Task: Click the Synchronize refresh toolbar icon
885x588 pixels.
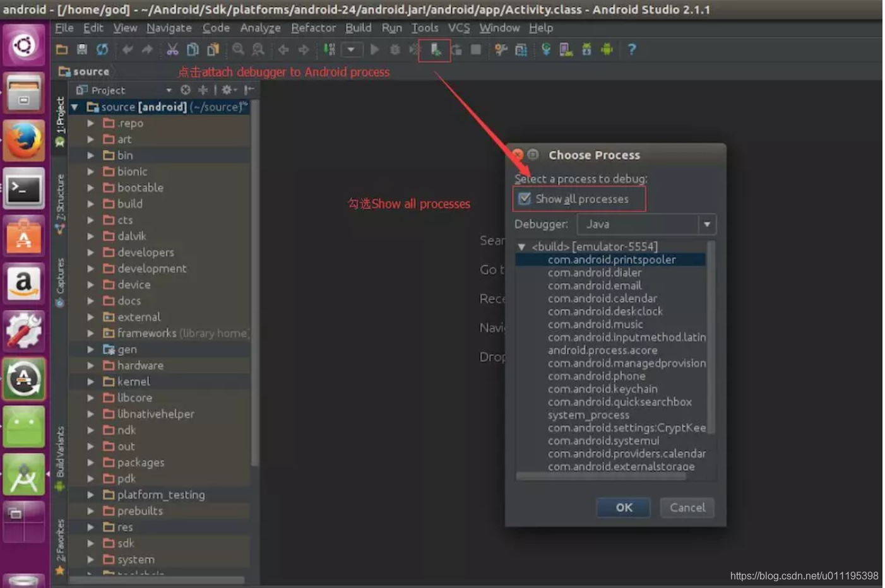Action: pos(102,49)
